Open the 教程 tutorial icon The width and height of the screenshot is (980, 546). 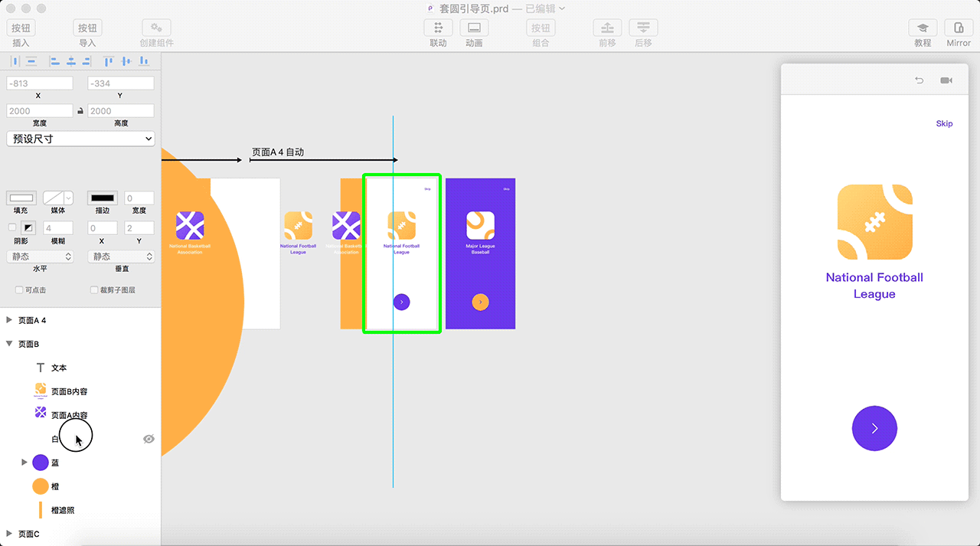pyautogui.click(x=923, y=28)
